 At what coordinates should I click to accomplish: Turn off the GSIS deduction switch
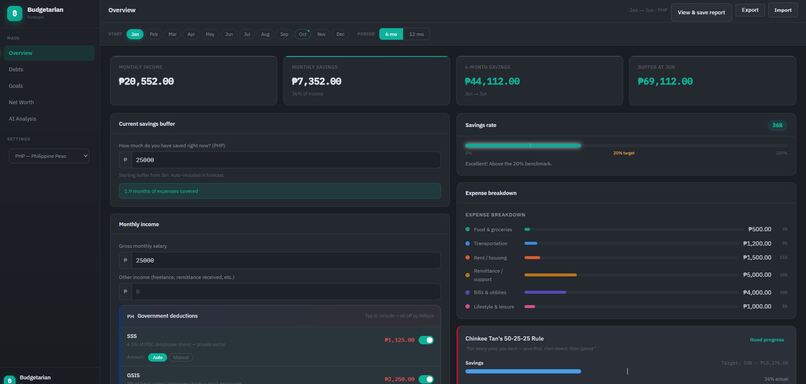coord(426,379)
